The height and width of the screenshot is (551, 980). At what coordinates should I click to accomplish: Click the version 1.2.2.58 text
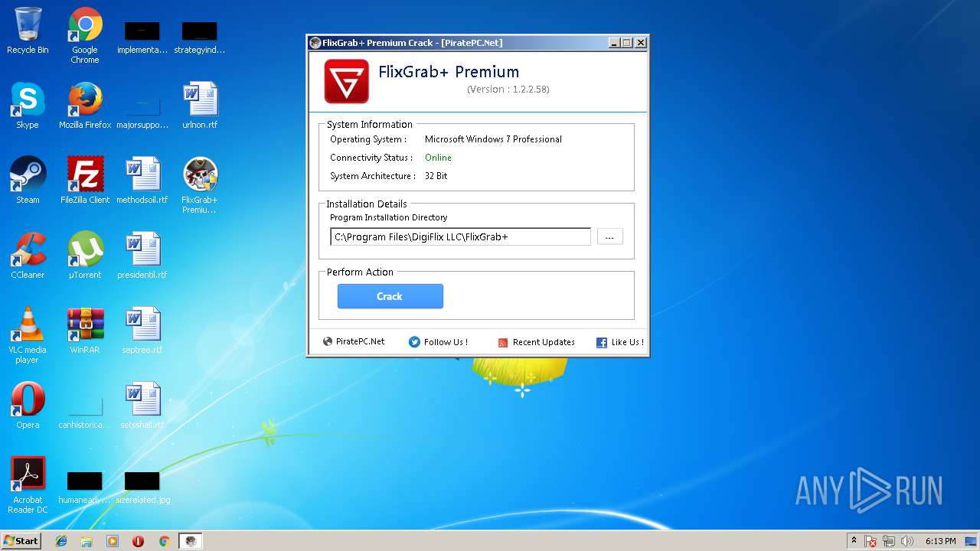point(508,90)
